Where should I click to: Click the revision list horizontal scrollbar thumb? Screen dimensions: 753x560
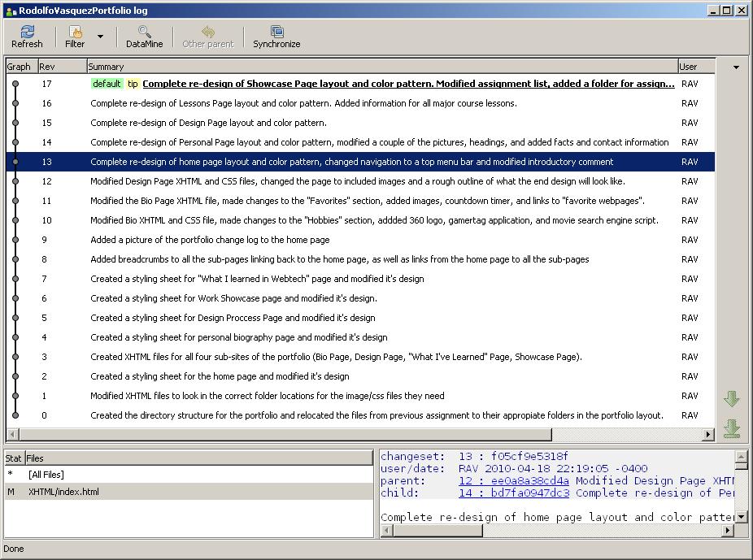point(285,435)
